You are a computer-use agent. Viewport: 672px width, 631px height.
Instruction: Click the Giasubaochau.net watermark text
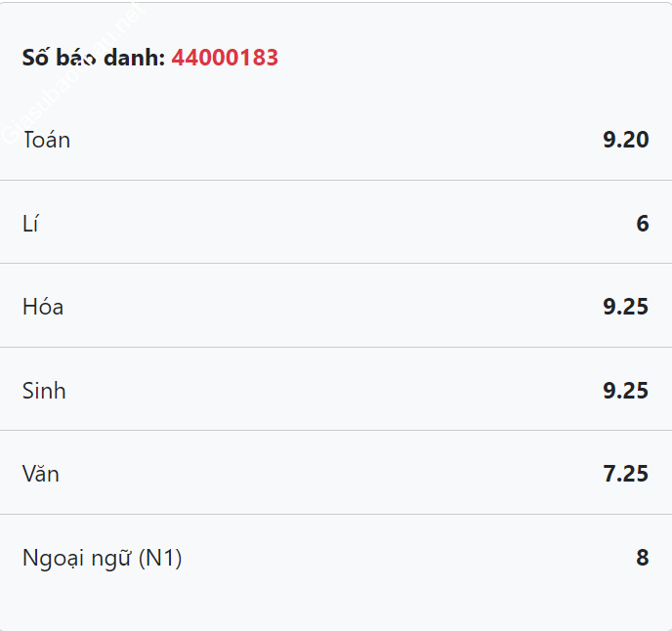[73, 73]
